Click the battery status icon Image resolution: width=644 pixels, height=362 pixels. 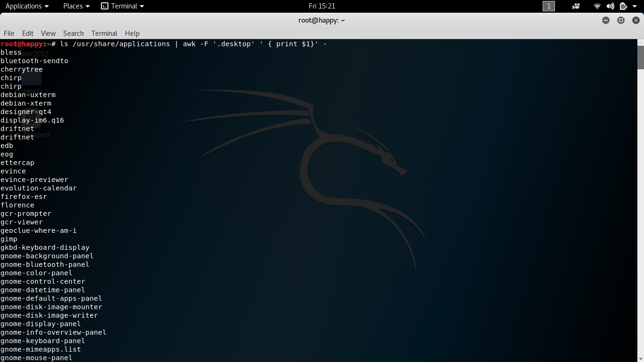coord(623,6)
